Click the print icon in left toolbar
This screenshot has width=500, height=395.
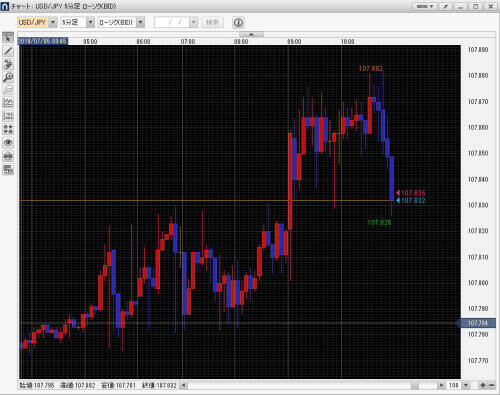(8, 156)
